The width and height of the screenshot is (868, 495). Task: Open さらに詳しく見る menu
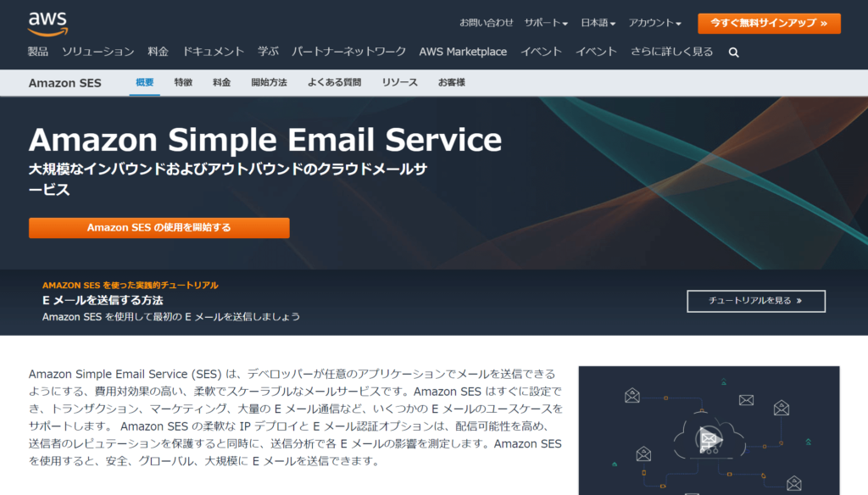[671, 52]
